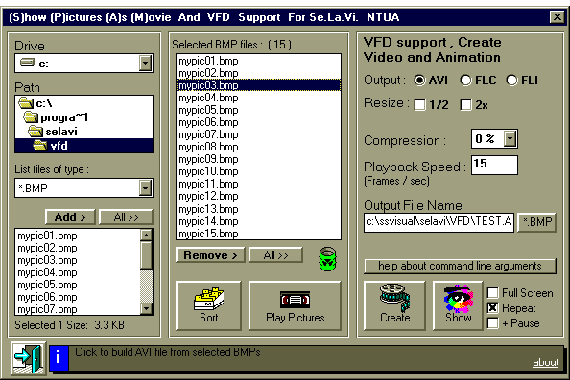This screenshot has width=570, height=380.
Task: Click the Add > button
Action: pos(70,217)
